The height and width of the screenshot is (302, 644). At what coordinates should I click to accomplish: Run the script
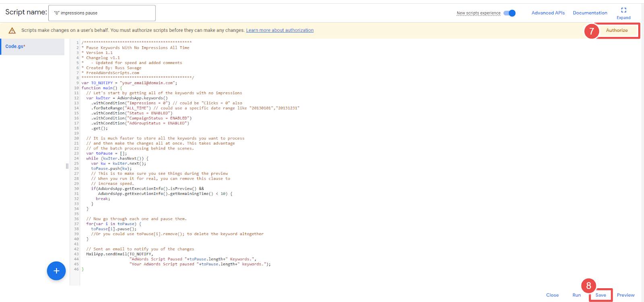pyautogui.click(x=576, y=295)
